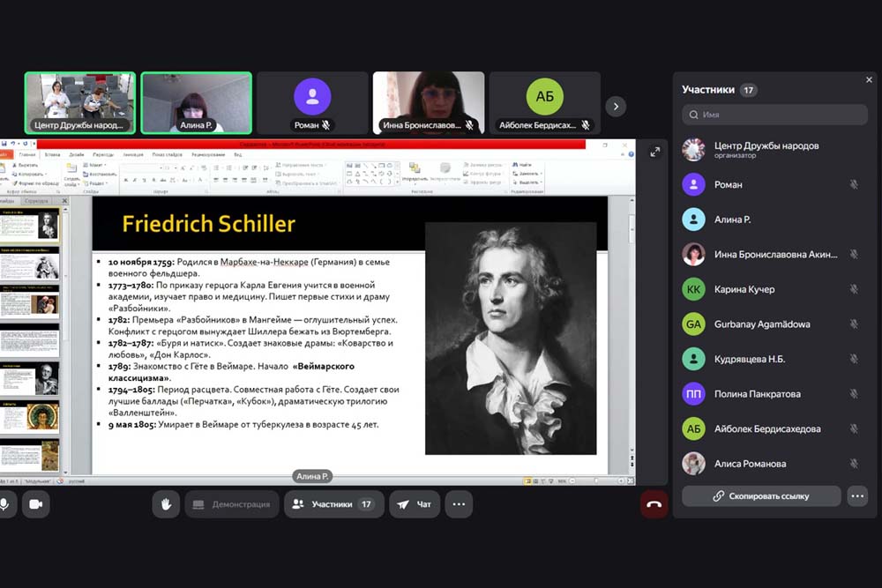Click the Участники button showing 17
The height and width of the screenshot is (588, 882).
pyautogui.click(x=334, y=504)
